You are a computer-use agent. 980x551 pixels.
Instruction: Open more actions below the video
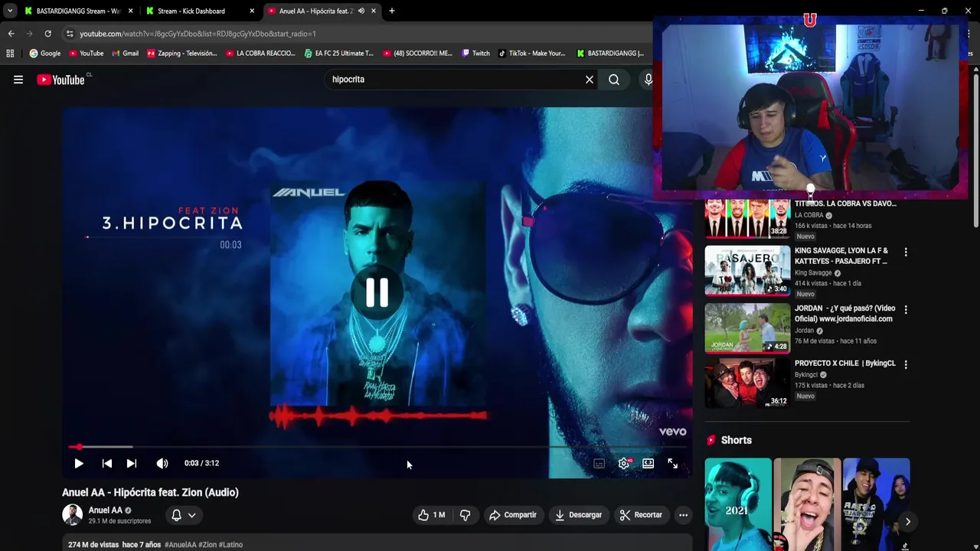pyautogui.click(x=683, y=515)
